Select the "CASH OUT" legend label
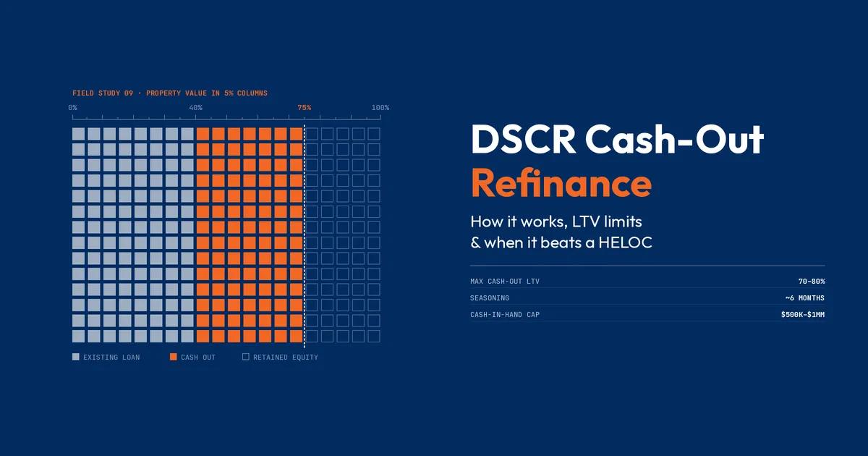Screen dimensions: 868x456 [198, 358]
